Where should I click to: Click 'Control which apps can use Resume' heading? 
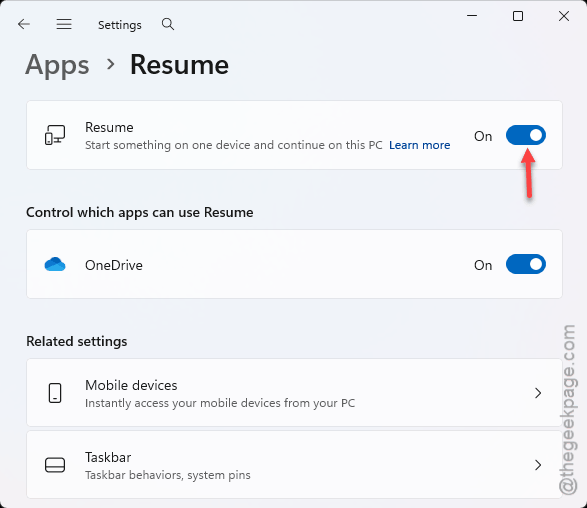coord(140,212)
